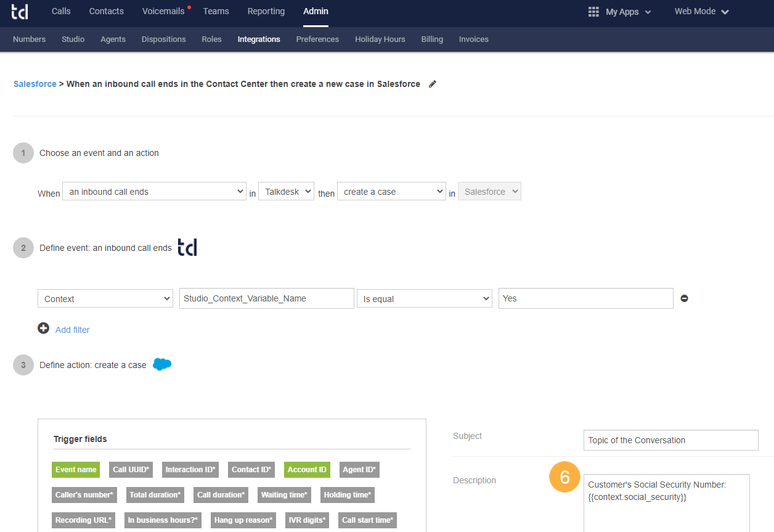The height and width of the screenshot is (532, 774).
Task: Click the Salesforce cloud icon
Action: (x=162, y=364)
